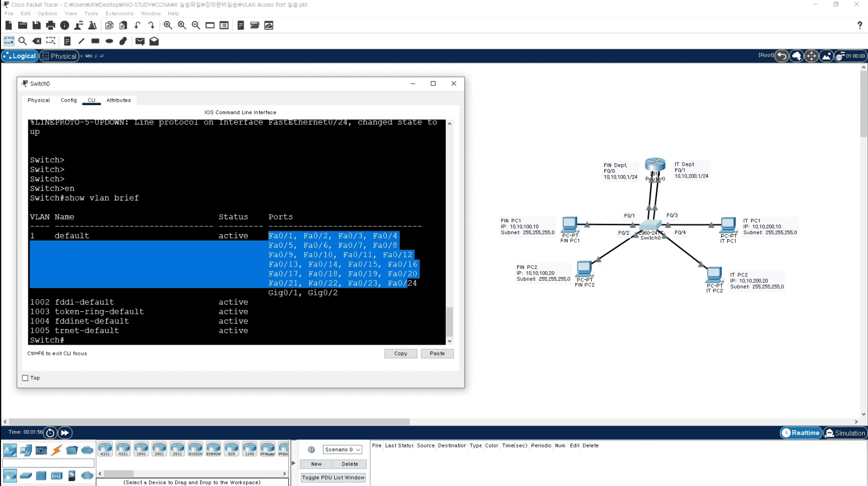868x486 pixels.
Task: Expand device list with right scroll arrow
Action: pyautogui.click(x=284, y=473)
